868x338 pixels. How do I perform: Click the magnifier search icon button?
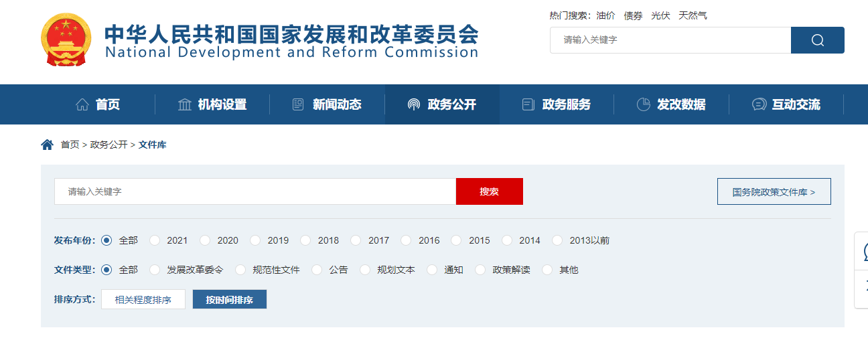tap(817, 40)
